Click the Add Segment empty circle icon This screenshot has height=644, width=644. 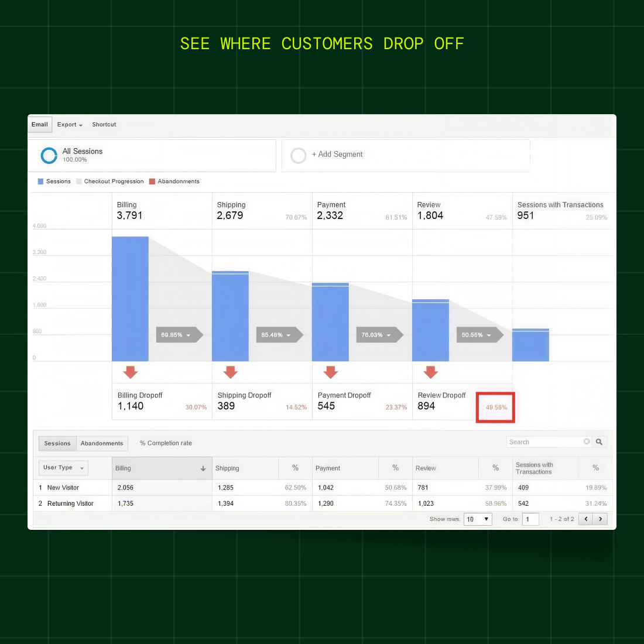(x=299, y=156)
